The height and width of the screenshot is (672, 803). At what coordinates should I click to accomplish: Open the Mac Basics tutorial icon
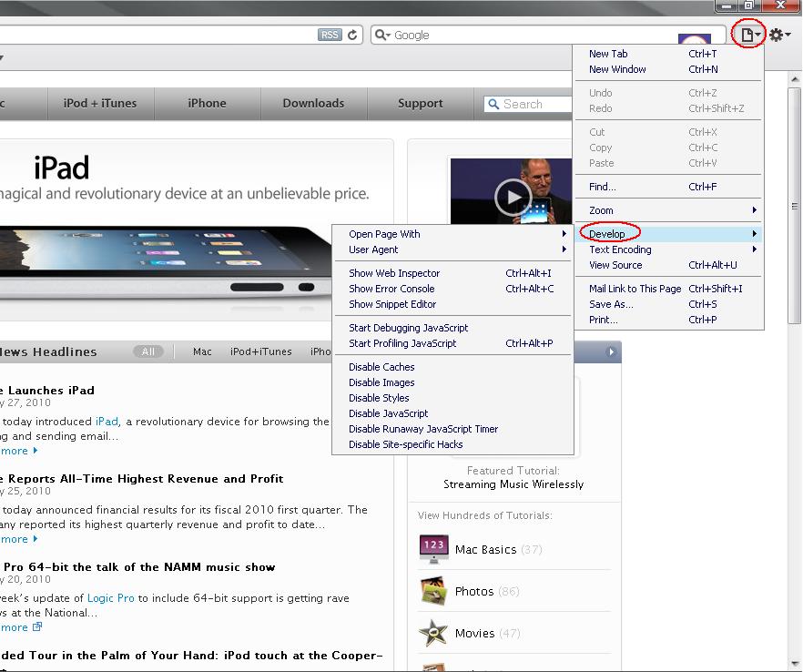[433, 549]
